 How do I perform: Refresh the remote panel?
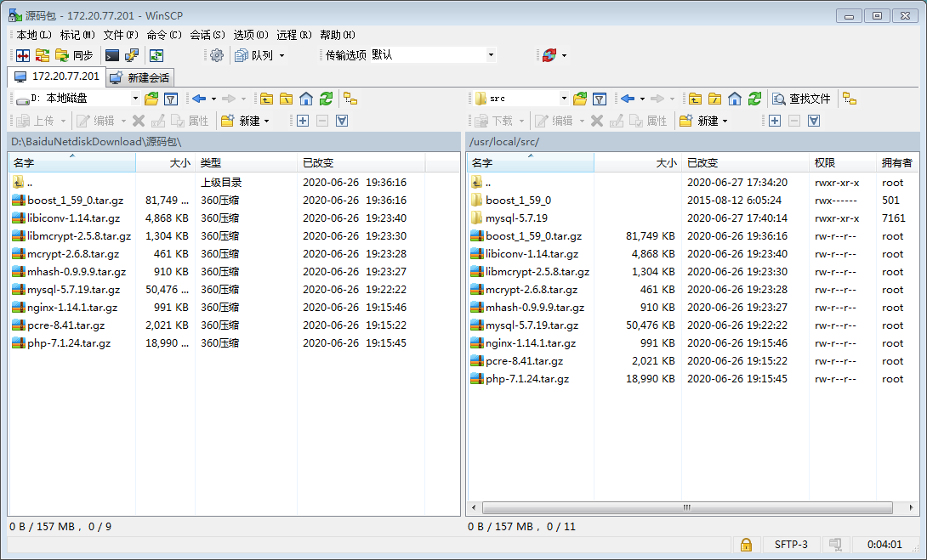click(x=754, y=99)
